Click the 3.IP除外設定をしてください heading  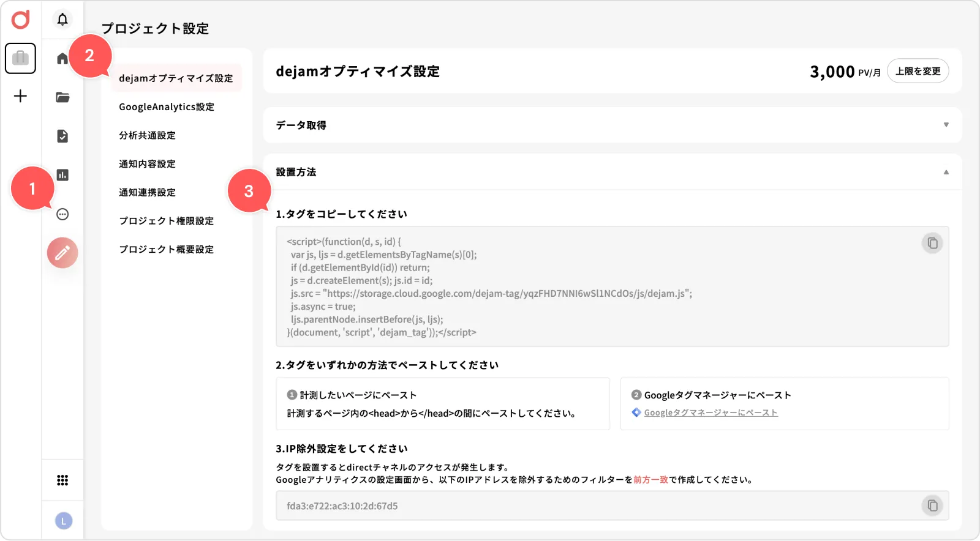coord(341,449)
